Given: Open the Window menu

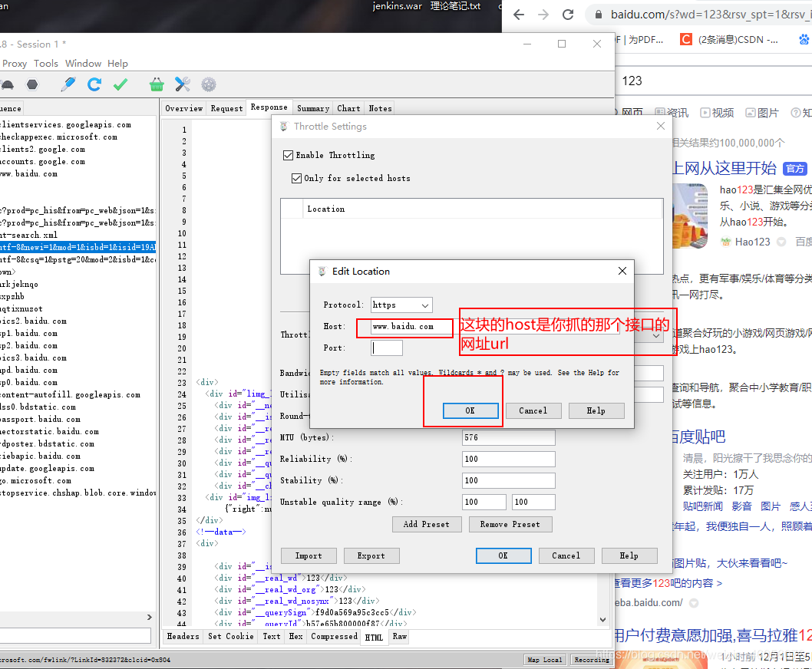Looking at the screenshot, I should click(x=83, y=63).
